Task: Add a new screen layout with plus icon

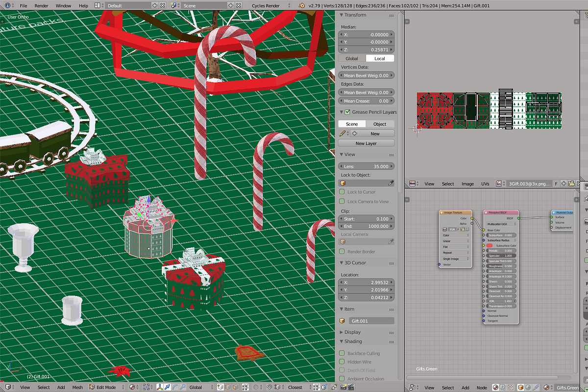Action: tap(155, 5)
